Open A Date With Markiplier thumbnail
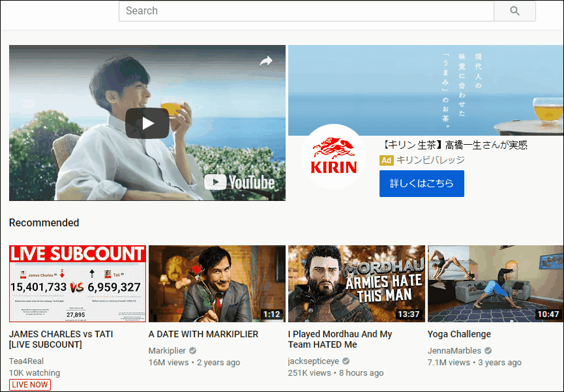Screen dimensions: 564x392 click(x=217, y=284)
